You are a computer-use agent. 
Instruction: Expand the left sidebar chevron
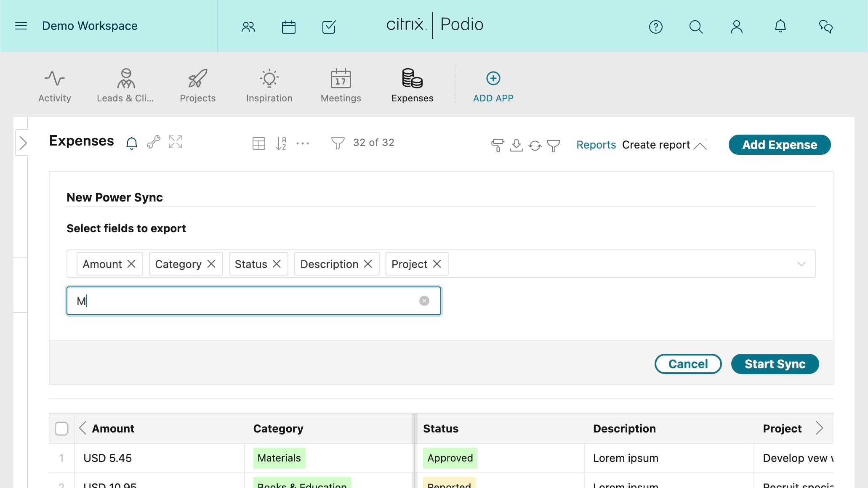pyautogui.click(x=23, y=143)
